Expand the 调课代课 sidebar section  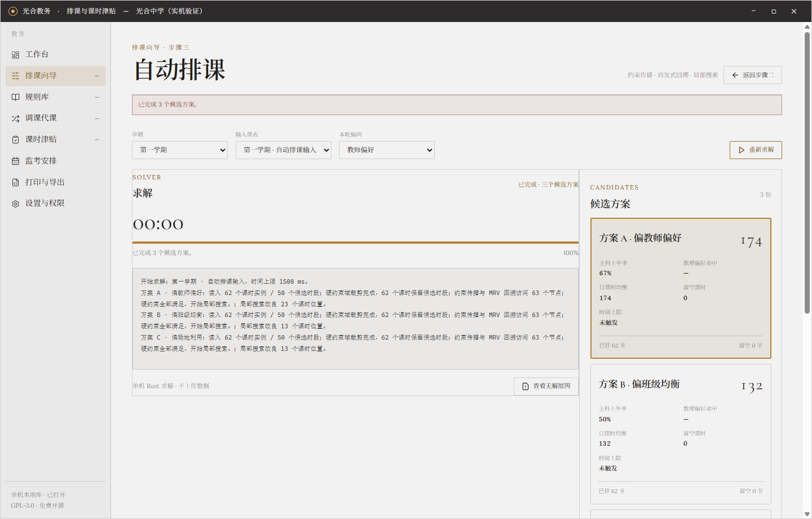[97, 118]
